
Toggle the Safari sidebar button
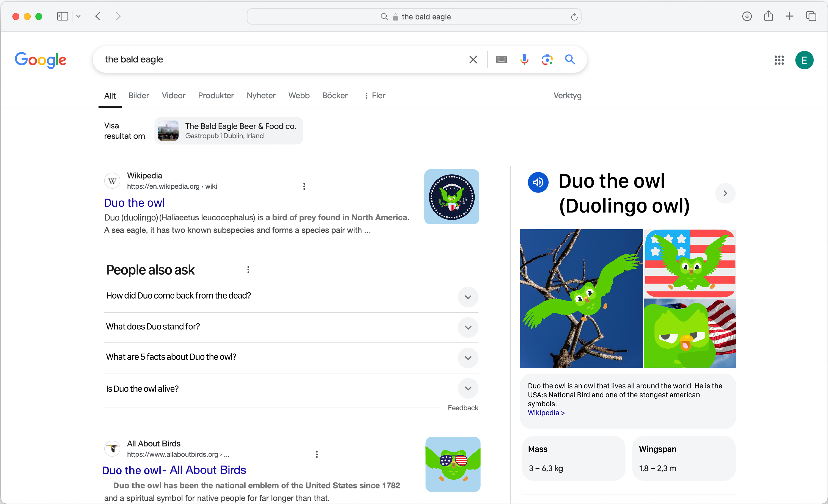click(x=63, y=16)
